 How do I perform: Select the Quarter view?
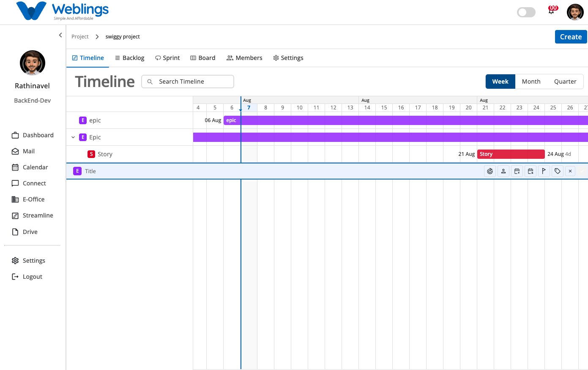coord(565,82)
